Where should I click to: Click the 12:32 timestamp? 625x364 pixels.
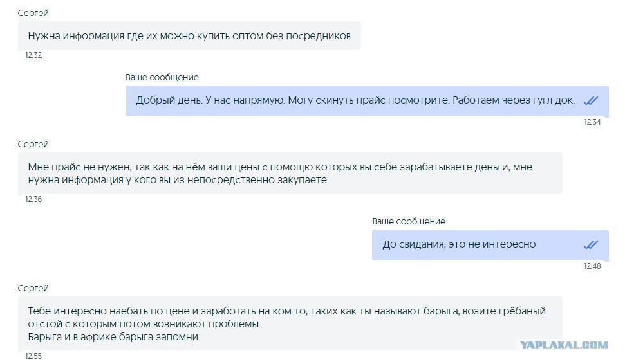point(33,55)
